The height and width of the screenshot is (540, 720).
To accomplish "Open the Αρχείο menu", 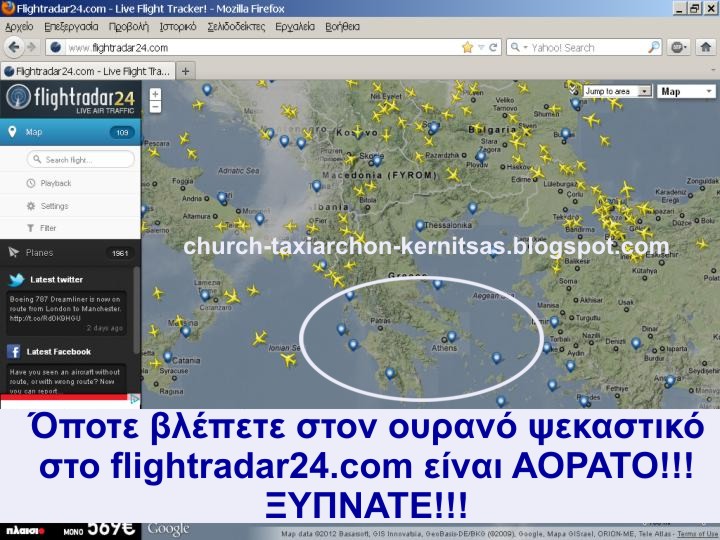I will (x=19, y=27).
